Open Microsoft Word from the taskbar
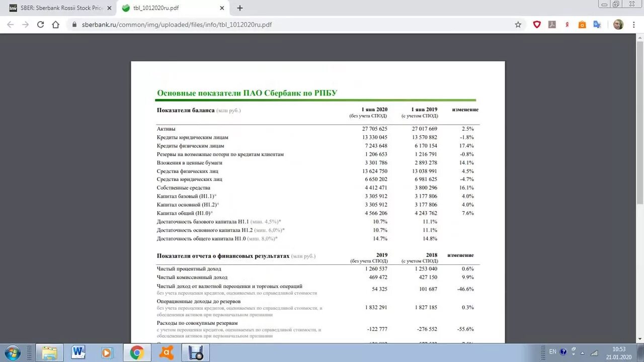Screen dimensions: 644x362 click(x=78, y=352)
